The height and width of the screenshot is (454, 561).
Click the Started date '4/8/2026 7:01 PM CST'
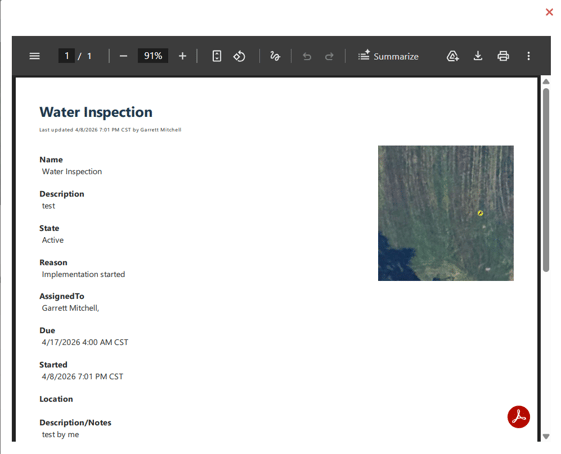click(x=83, y=377)
